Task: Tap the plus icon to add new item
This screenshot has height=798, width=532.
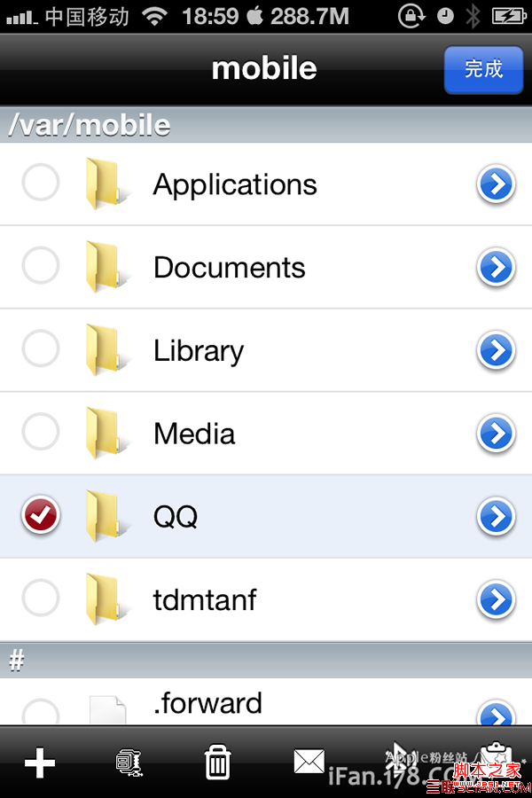Action: 40,763
